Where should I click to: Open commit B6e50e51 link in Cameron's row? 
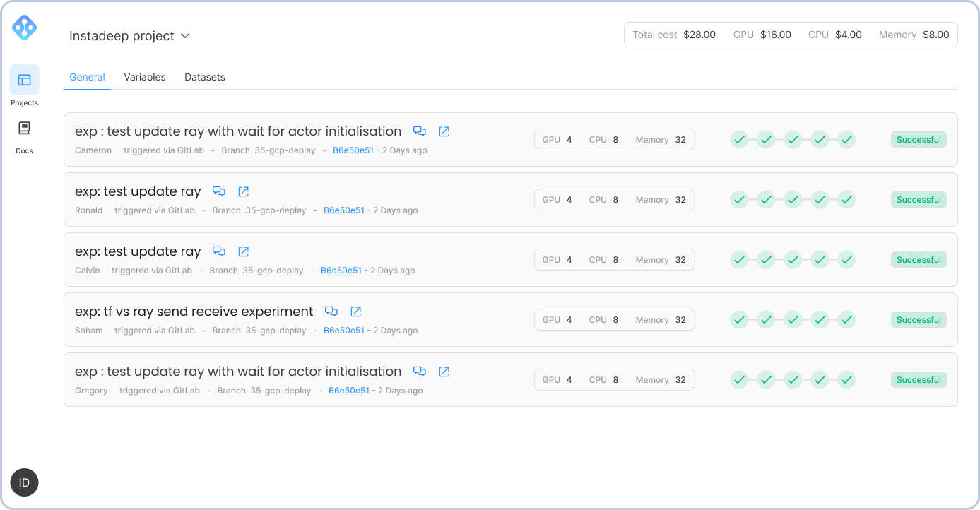353,150
